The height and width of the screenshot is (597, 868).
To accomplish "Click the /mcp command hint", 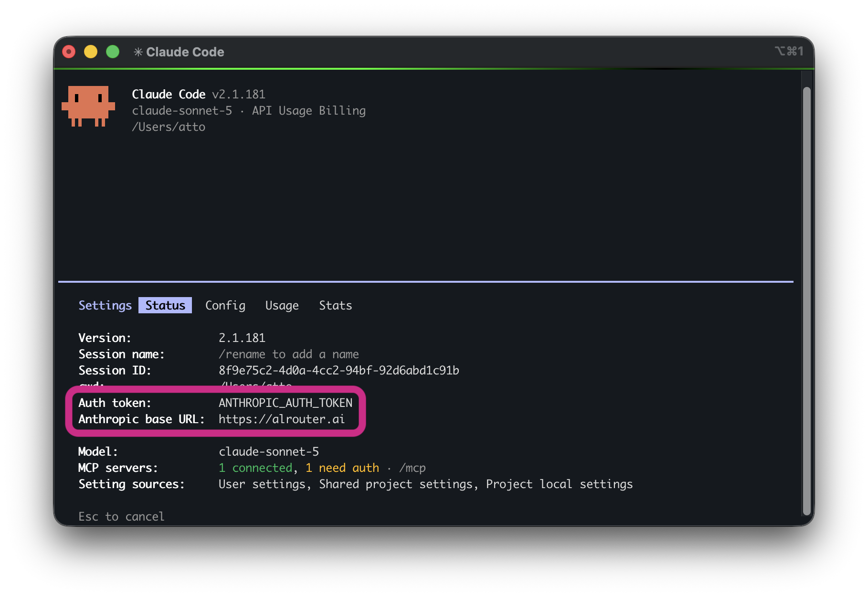I will (413, 468).
